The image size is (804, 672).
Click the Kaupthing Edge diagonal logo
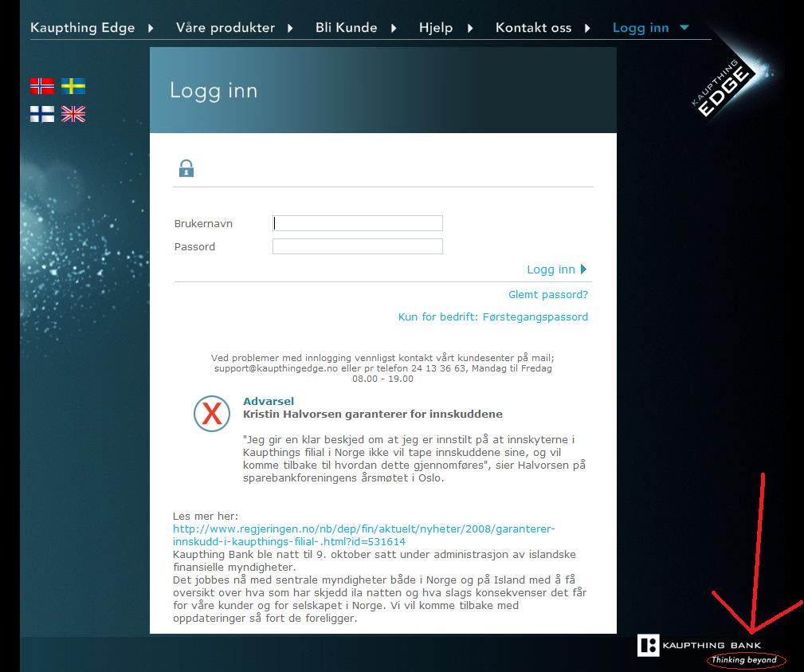pos(724,87)
